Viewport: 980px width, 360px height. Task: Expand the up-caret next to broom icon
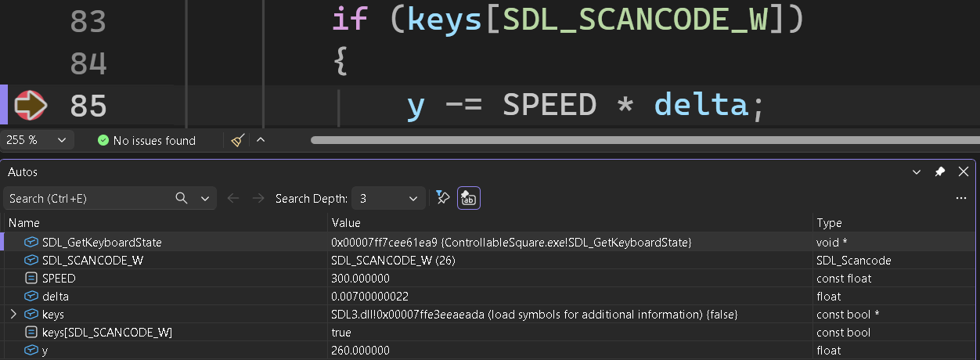click(x=261, y=140)
